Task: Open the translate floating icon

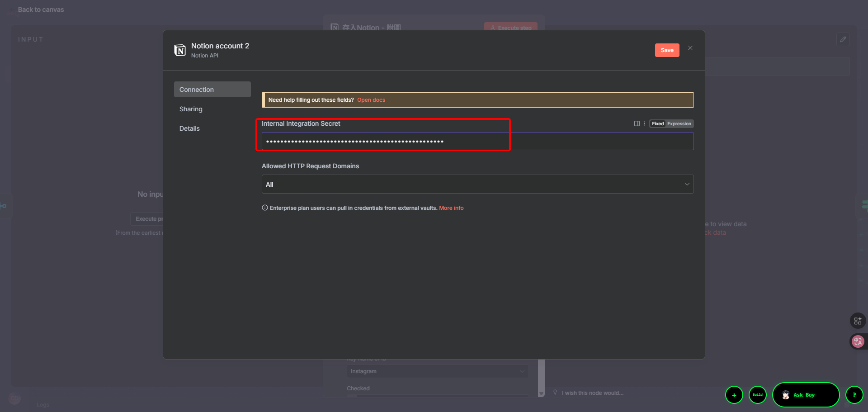Action: coord(857,341)
